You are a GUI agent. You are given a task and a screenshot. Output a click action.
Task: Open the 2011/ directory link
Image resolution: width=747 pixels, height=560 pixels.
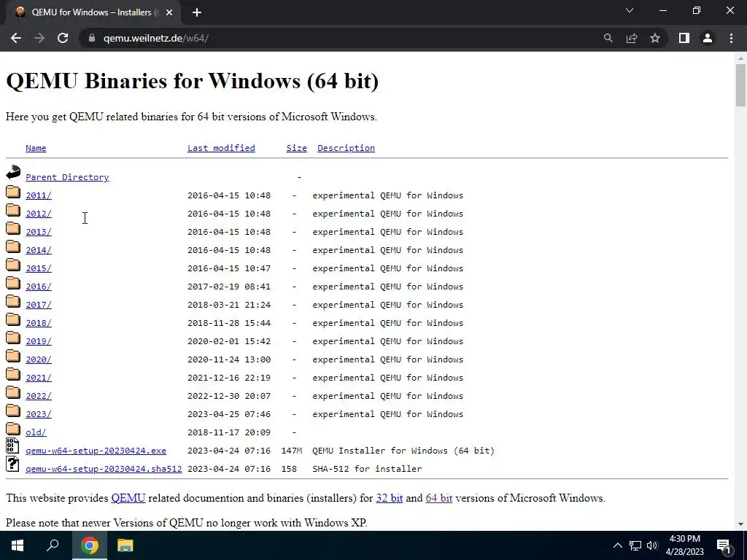pyautogui.click(x=39, y=195)
